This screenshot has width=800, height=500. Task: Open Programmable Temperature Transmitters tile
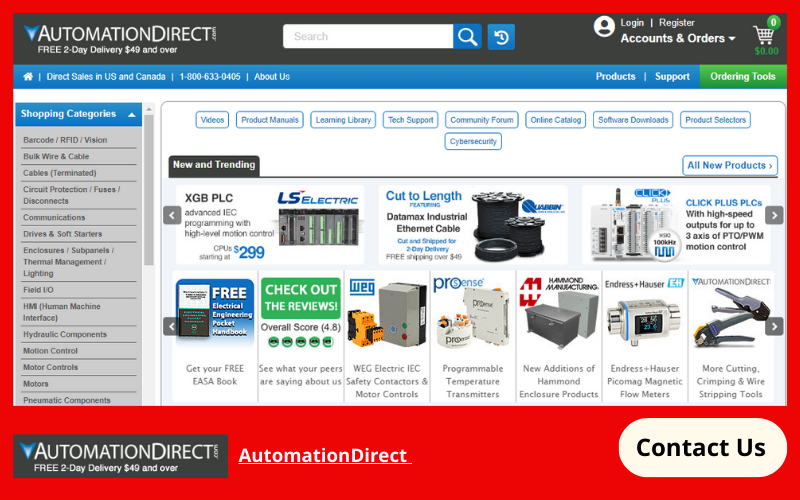[473, 337]
